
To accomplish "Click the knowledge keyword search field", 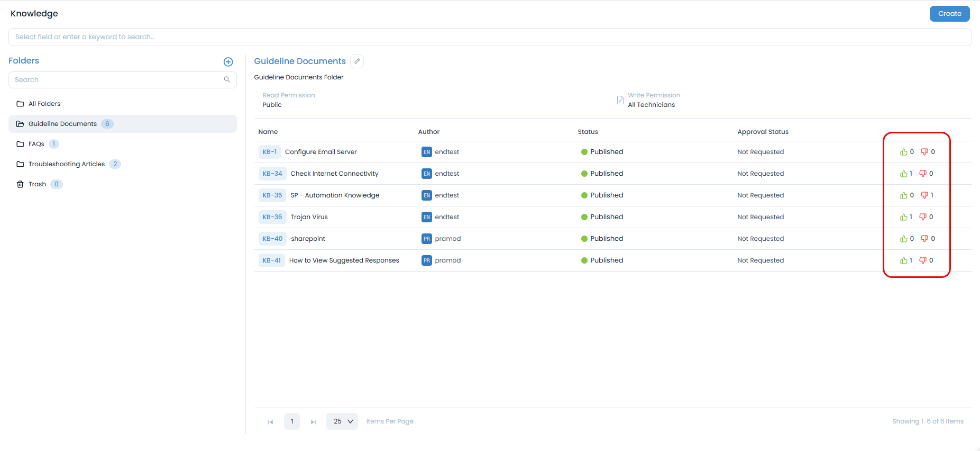I will point(490,37).
